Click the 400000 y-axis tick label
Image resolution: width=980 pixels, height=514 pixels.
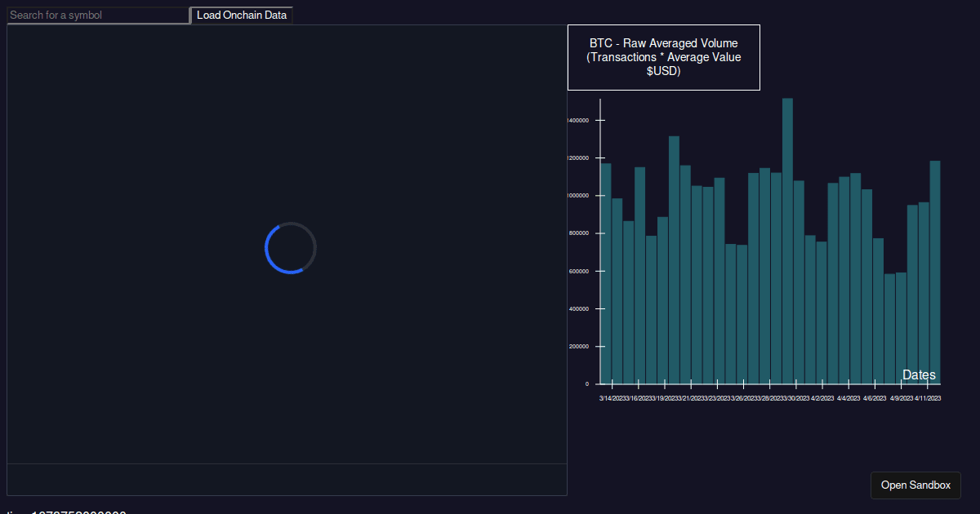pyautogui.click(x=578, y=309)
